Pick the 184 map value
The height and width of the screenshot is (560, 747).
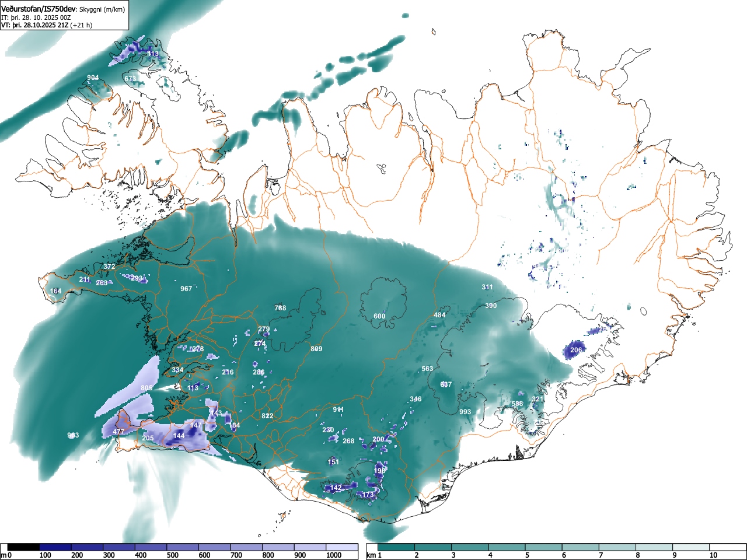coord(235,425)
